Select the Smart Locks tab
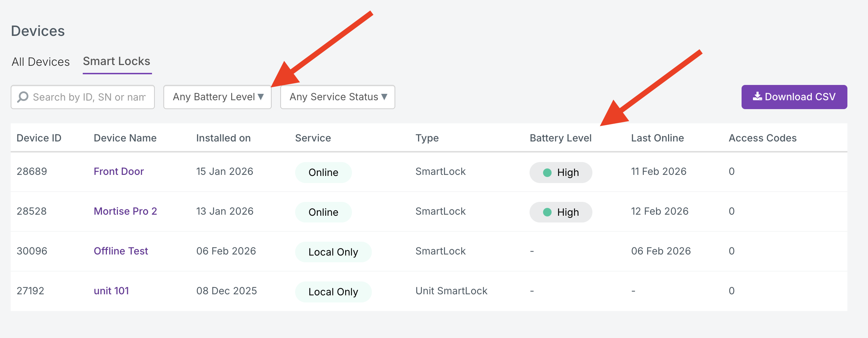The width and height of the screenshot is (868, 338). pyautogui.click(x=116, y=61)
